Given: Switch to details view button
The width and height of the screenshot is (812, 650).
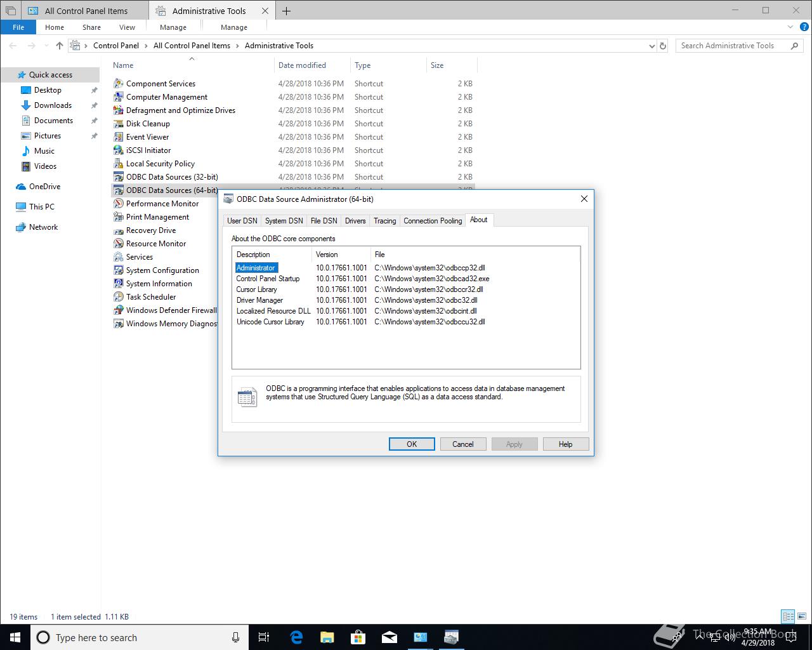Looking at the screenshot, I should (788, 616).
